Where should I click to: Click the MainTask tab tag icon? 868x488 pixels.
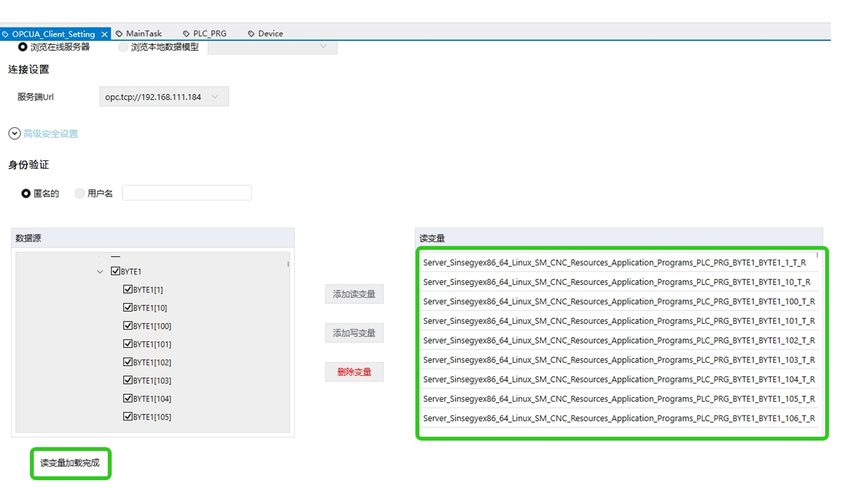tap(119, 34)
